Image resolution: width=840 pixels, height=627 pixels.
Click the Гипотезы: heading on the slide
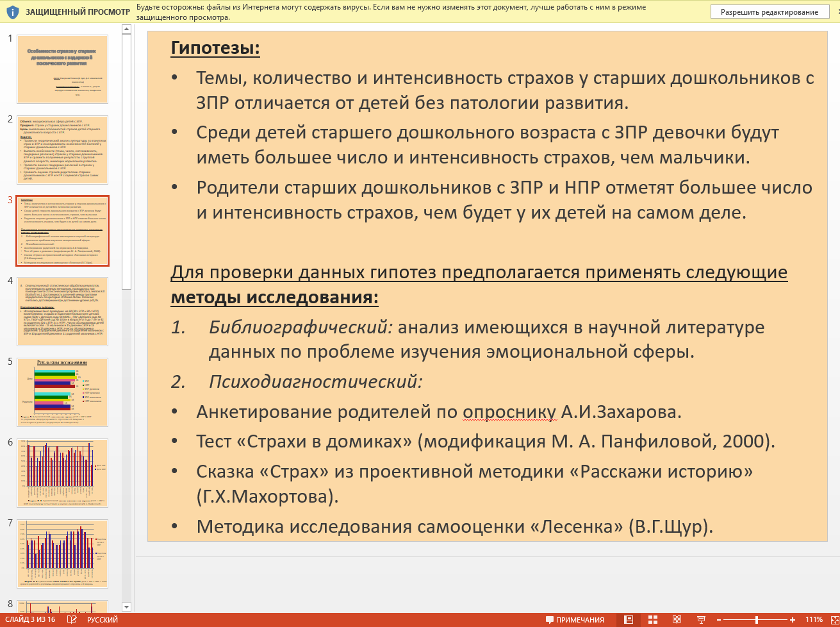215,48
